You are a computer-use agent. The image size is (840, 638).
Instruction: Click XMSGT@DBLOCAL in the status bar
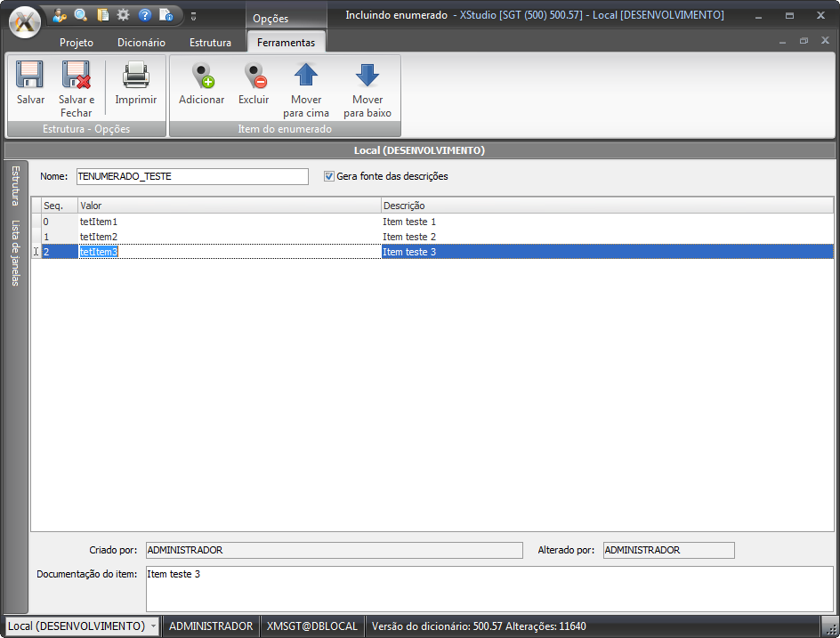pyautogui.click(x=311, y=626)
